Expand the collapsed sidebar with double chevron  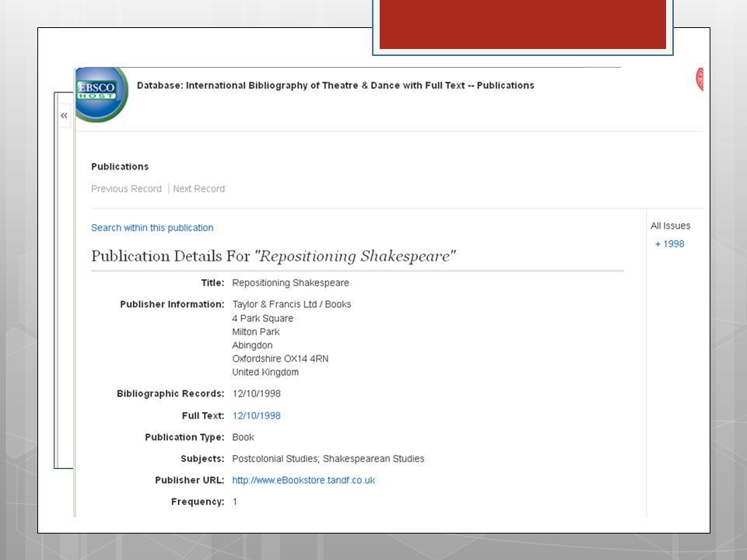coord(64,116)
